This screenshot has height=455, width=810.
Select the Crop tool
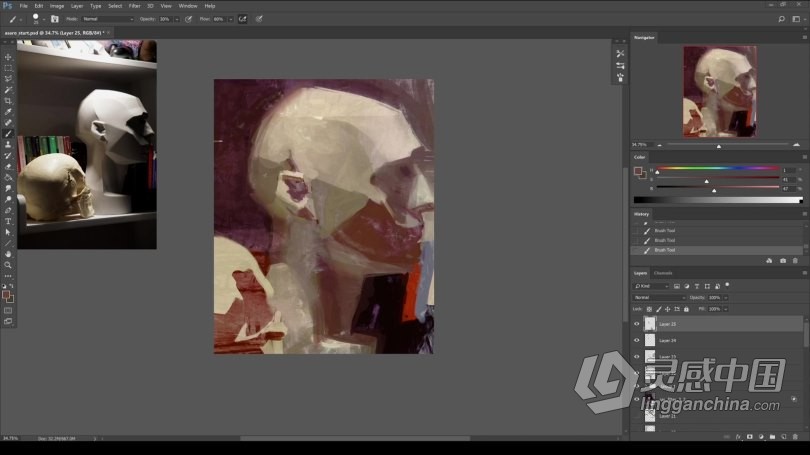point(8,101)
